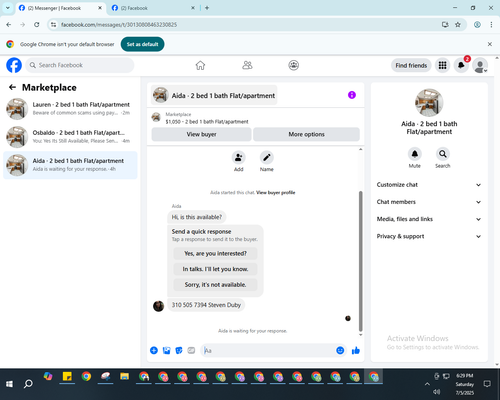Screen dimensions: 500x400
Task: Expand Customize chat section
Action: tap(429, 185)
